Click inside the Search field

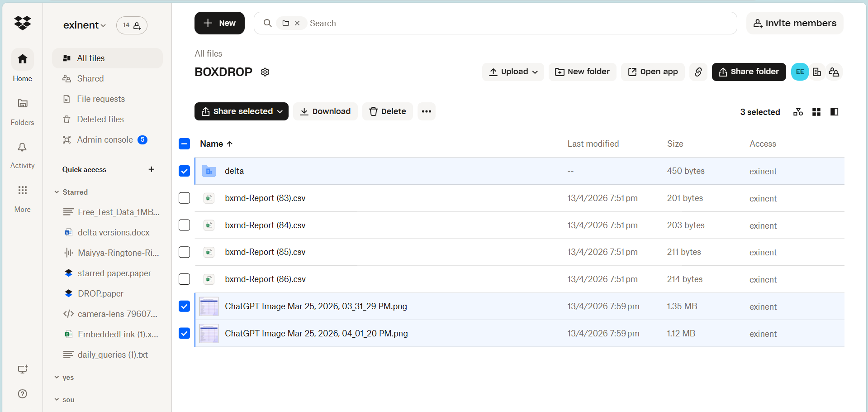[407, 23]
